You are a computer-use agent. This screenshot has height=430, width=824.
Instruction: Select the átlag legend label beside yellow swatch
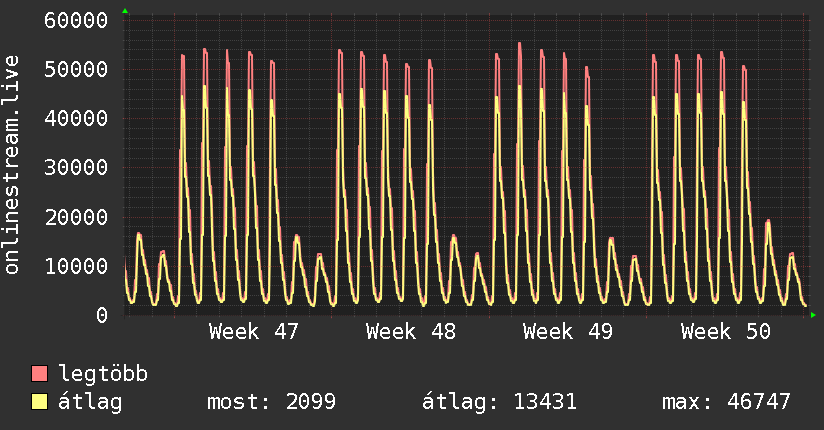click(90, 402)
